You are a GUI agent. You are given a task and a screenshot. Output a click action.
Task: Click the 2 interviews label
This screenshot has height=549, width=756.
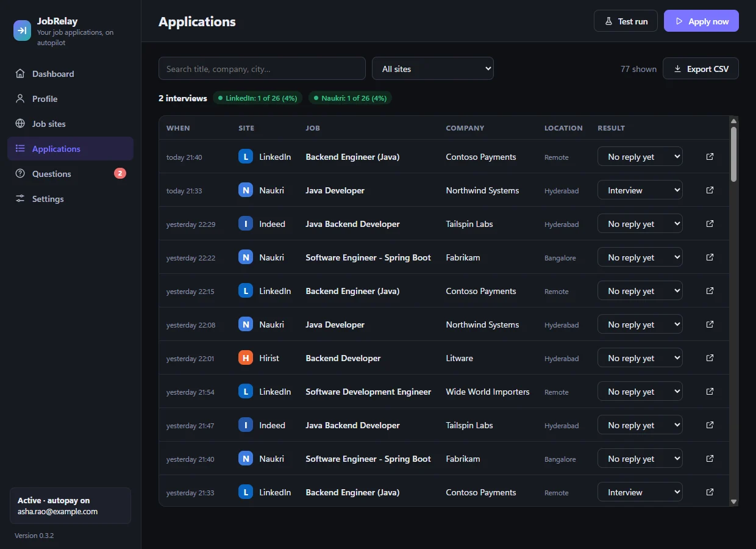183,98
